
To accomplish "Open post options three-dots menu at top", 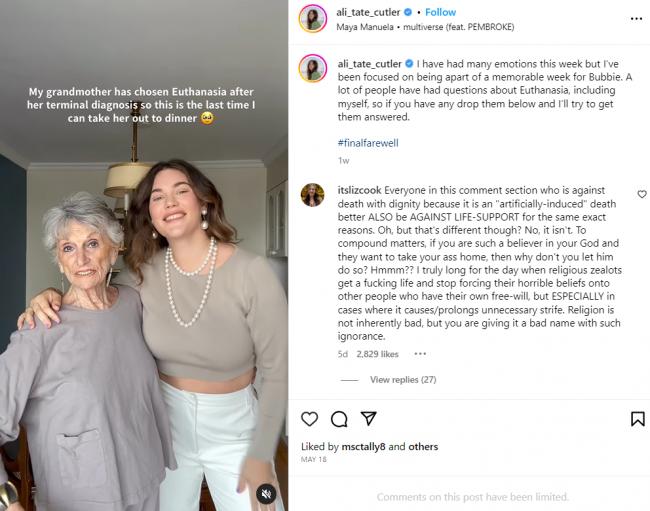I will (x=636, y=19).
